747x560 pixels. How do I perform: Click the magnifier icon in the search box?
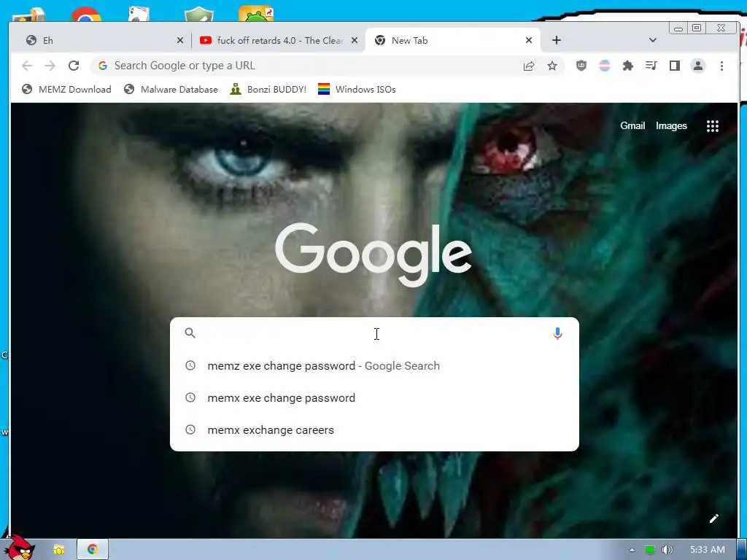[190, 332]
